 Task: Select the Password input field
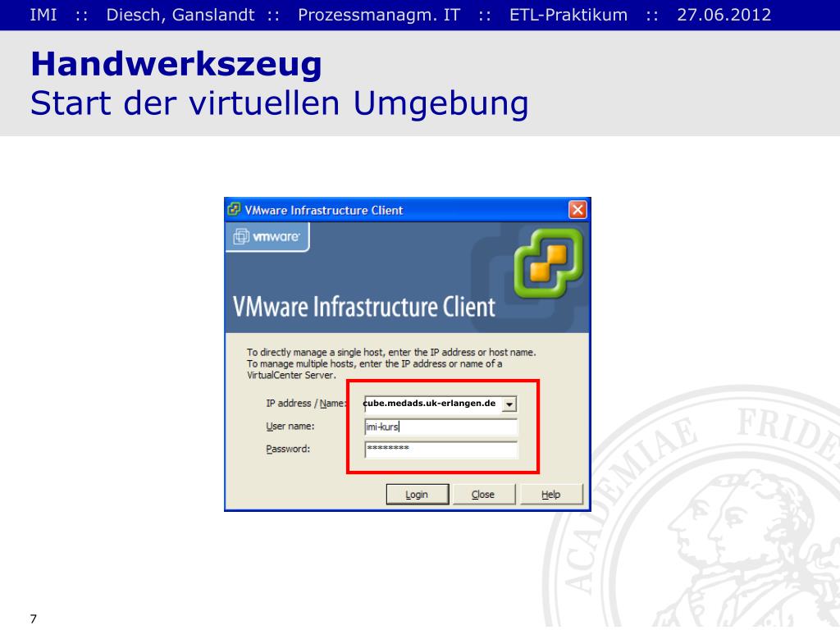441,450
